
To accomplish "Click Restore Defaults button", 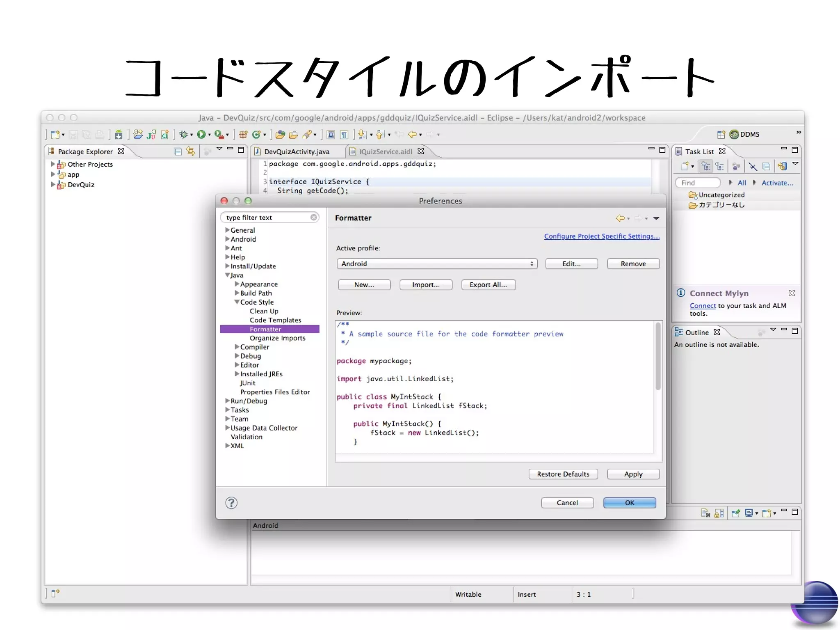I will 563,474.
